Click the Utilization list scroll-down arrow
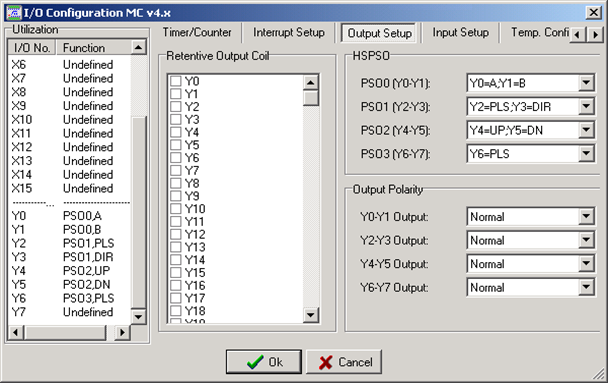 [139, 316]
